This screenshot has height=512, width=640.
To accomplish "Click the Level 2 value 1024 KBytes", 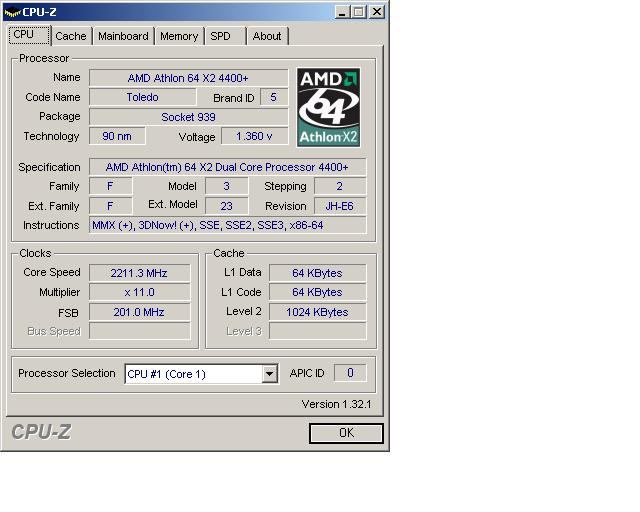I will [x=318, y=312].
